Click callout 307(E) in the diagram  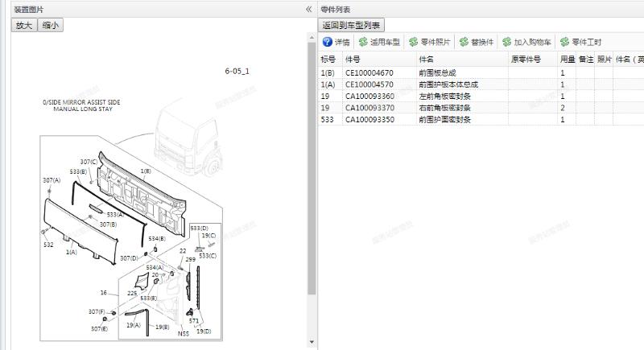[99, 328]
